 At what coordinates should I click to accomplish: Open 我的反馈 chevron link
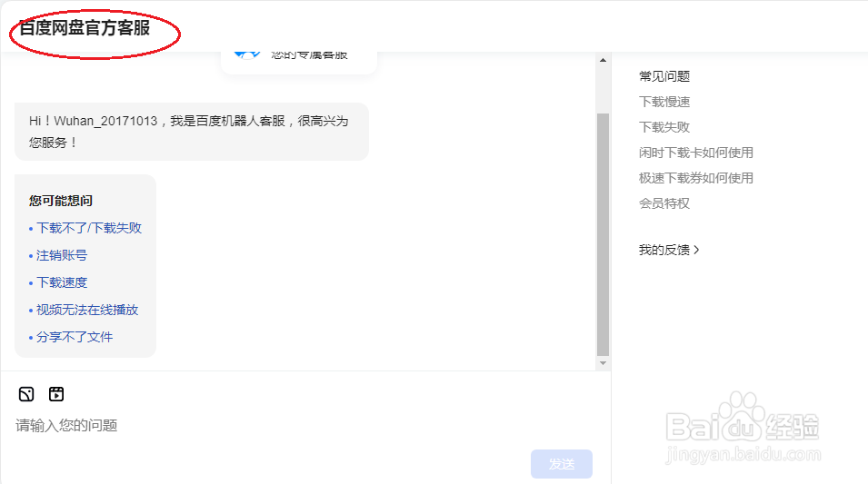669,250
